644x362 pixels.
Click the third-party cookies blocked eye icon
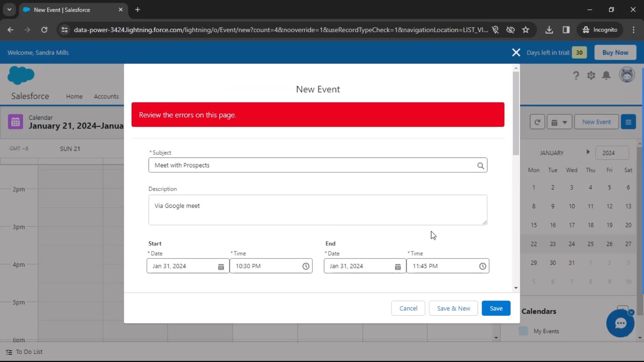pyautogui.click(x=511, y=30)
